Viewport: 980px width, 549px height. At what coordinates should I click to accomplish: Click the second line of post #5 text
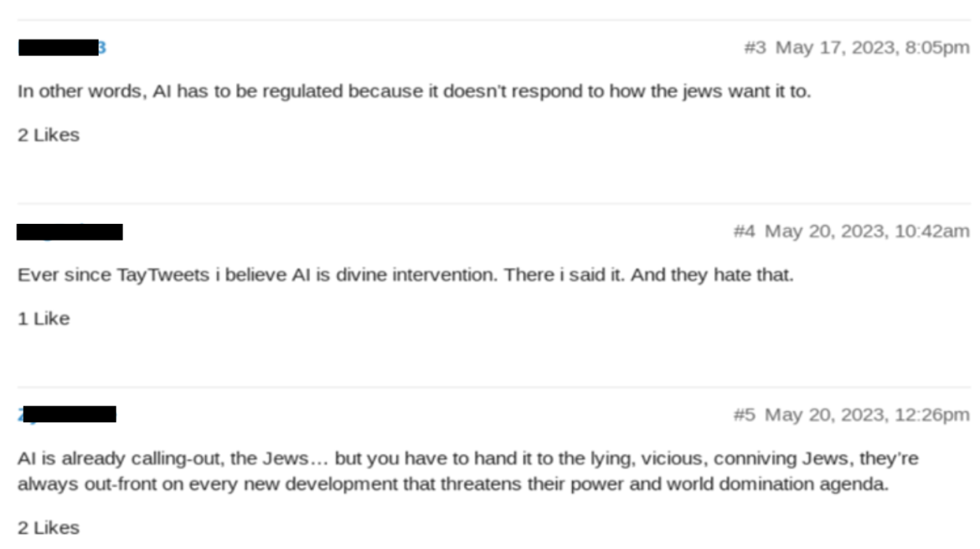click(453, 484)
